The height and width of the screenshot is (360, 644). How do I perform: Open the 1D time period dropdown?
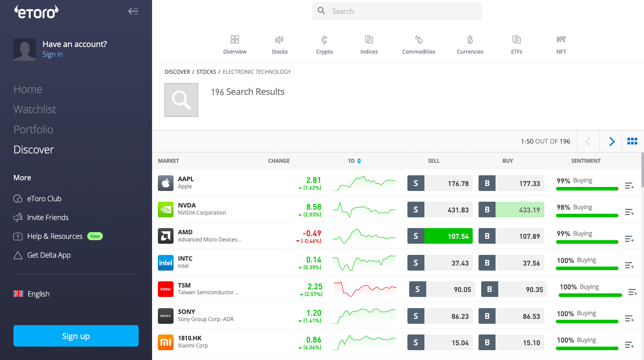354,161
